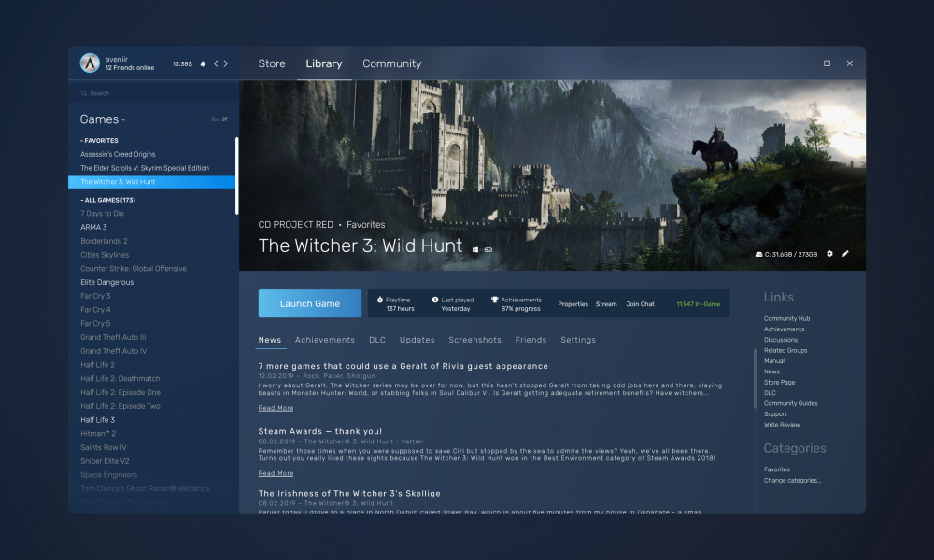Click Change categories... link

(793, 481)
